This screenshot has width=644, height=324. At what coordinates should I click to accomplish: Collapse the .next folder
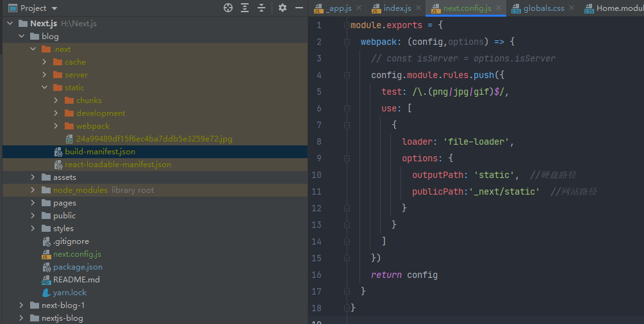click(x=33, y=49)
